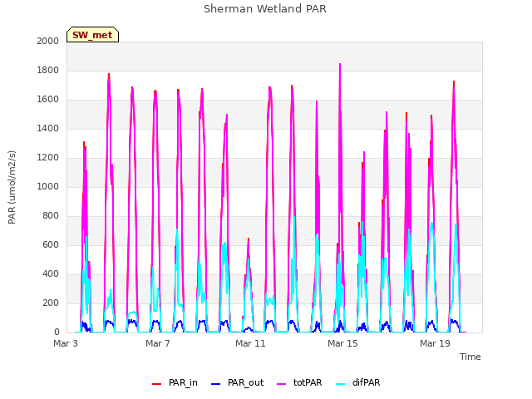
Task: Click the red PAR_in legend swatch
Action: pyautogui.click(x=157, y=384)
